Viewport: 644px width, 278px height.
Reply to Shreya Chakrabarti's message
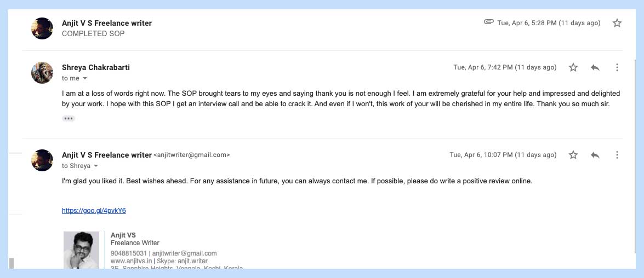(595, 67)
